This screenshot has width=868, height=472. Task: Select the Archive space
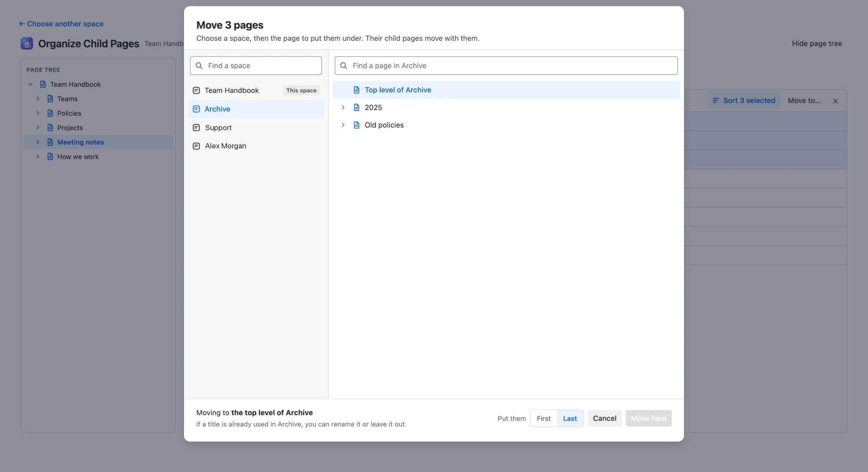click(256, 109)
